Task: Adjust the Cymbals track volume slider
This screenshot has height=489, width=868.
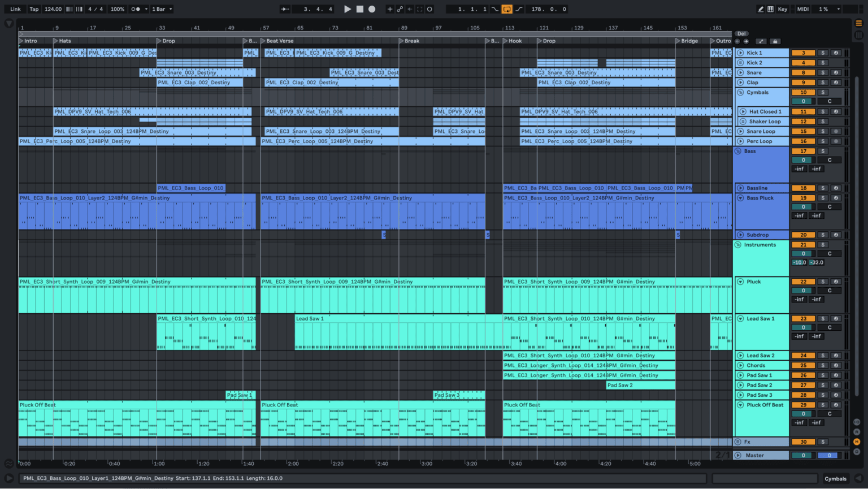Action: (x=803, y=102)
